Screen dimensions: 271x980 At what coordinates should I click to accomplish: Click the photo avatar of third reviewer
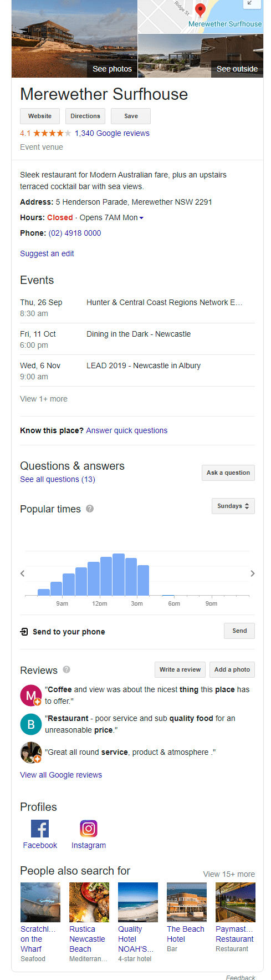(31, 753)
